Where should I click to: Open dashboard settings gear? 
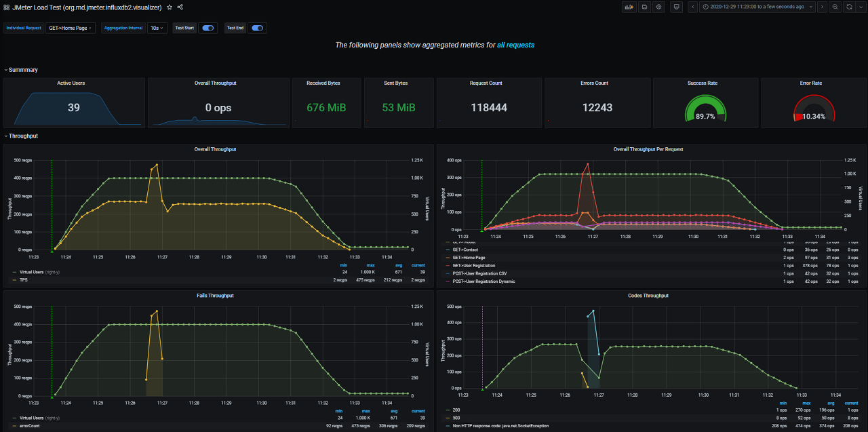pos(658,7)
